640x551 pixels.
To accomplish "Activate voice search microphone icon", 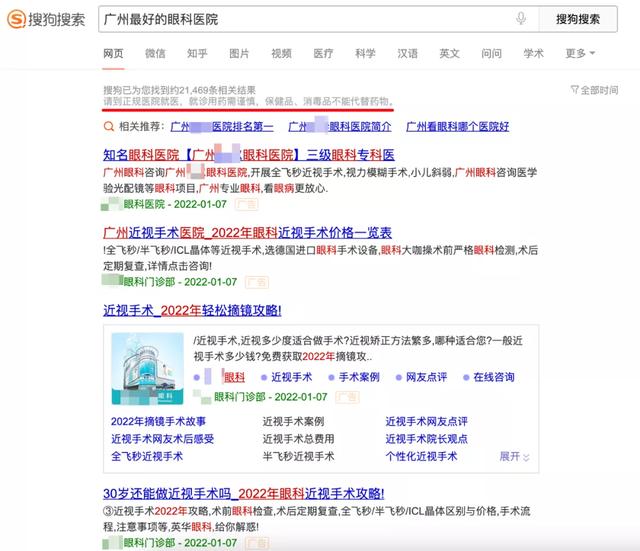I will (x=521, y=19).
